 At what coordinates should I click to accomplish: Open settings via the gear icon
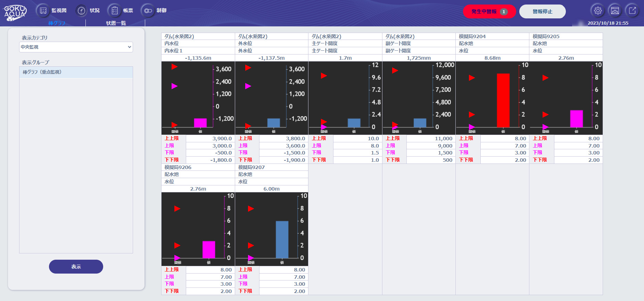tap(598, 11)
